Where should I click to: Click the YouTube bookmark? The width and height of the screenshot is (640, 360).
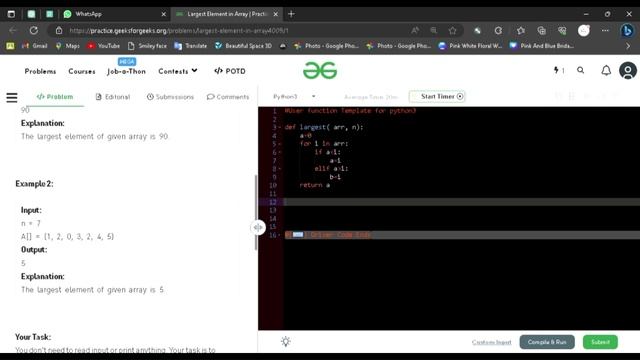(x=103, y=46)
